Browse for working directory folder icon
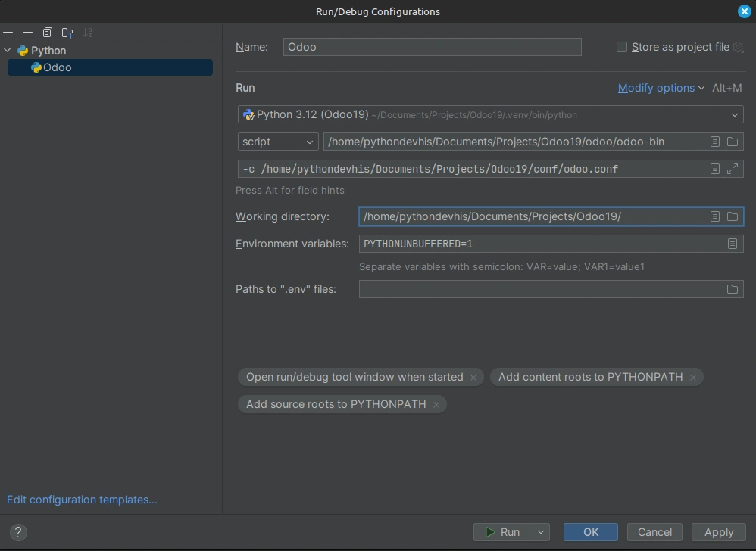Image resolution: width=756 pixels, height=551 pixels. tap(733, 216)
